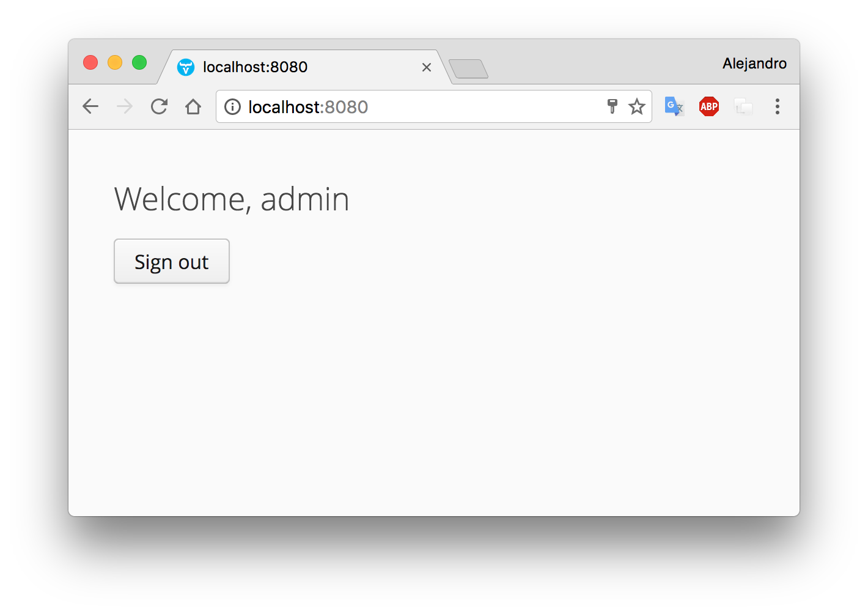Select the localhost:8080 tab

click(293, 67)
